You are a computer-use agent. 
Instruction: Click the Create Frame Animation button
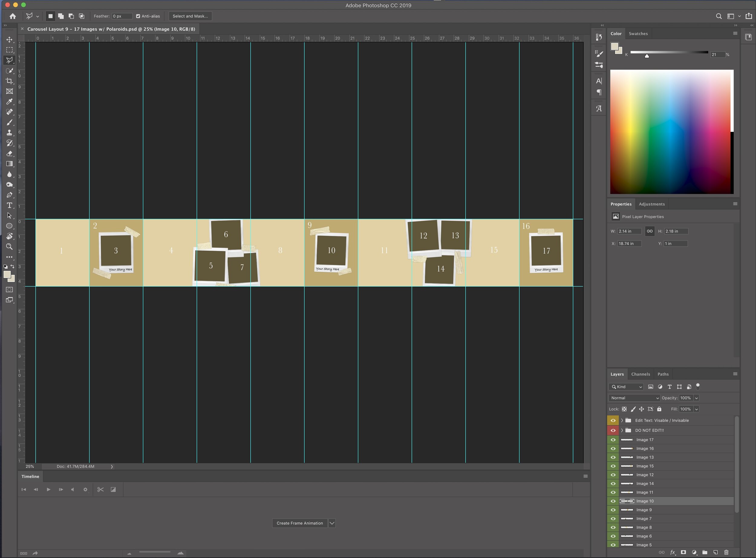(x=299, y=523)
